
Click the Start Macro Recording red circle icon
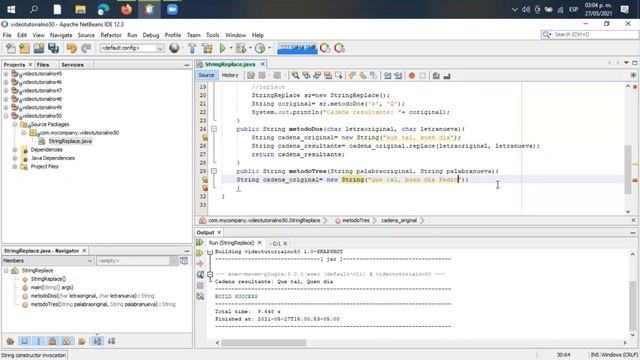412,76
